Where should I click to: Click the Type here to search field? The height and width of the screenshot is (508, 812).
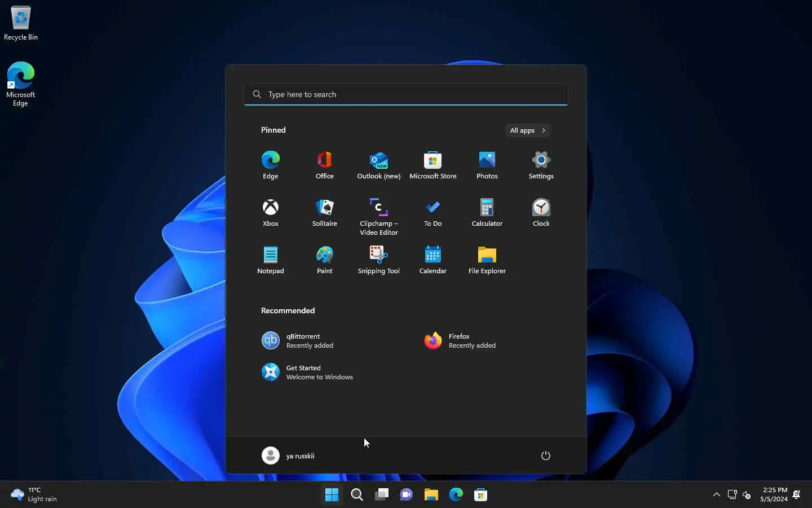point(406,94)
